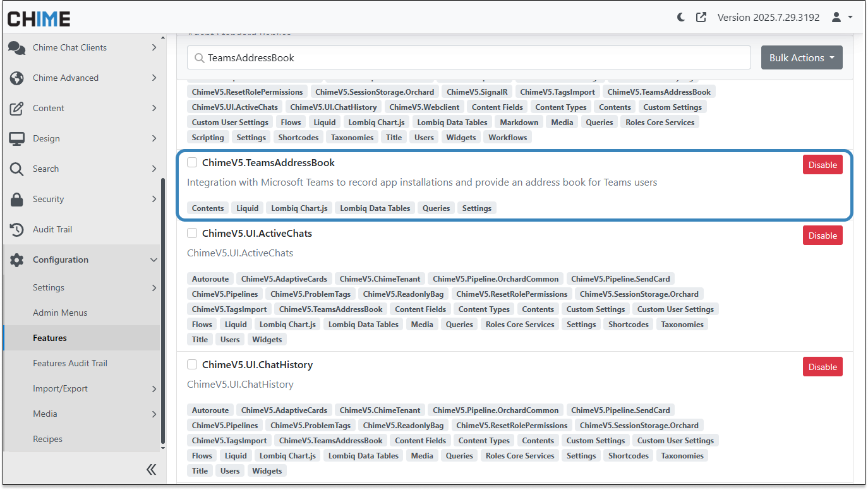Open the external link icon in header
The image size is (868, 490).
701,18
